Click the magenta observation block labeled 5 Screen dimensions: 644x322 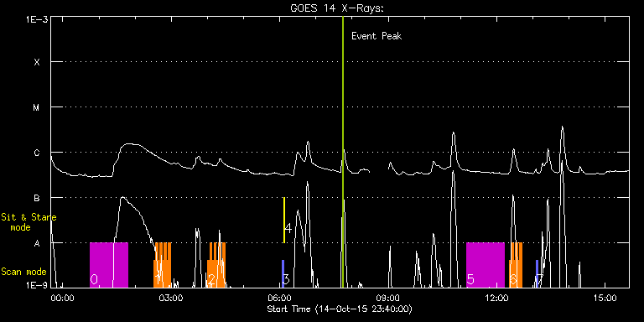point(486,265)
